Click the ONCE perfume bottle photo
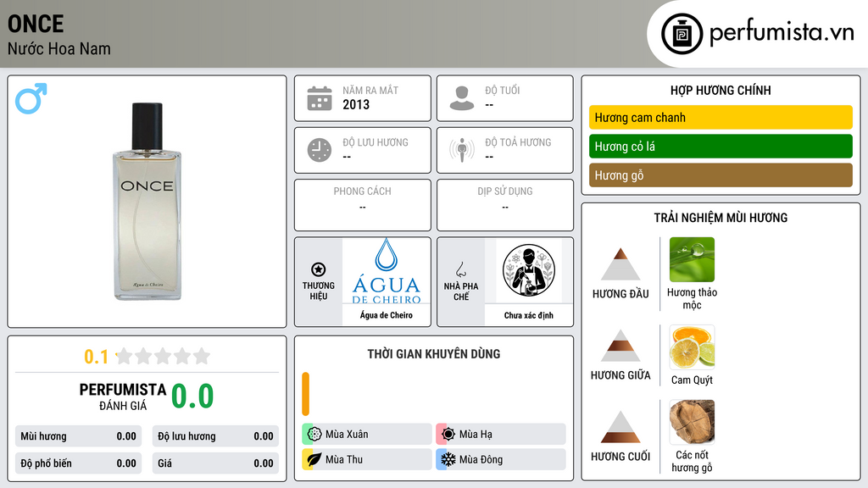This screenshot has width=868, height=488. 147,202
